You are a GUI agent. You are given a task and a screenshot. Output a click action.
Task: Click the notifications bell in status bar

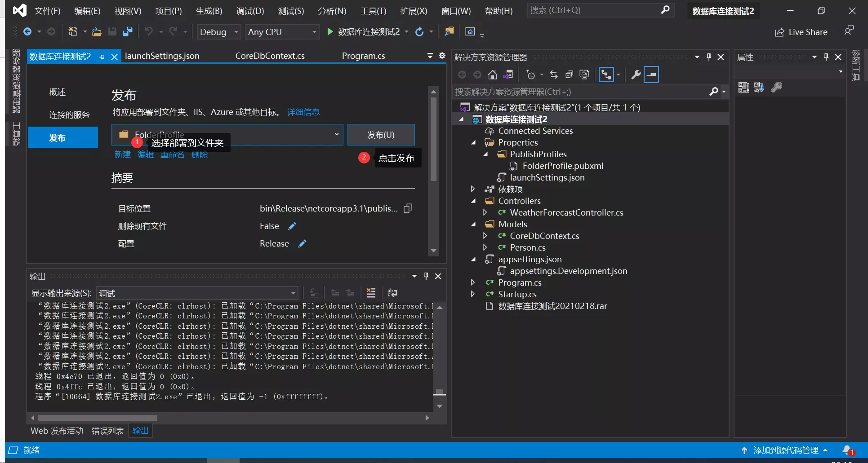847,450
